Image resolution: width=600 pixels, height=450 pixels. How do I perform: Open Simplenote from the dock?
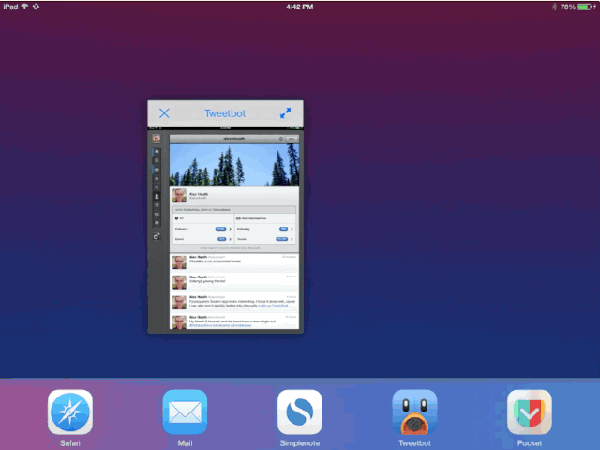coord(300,412)
